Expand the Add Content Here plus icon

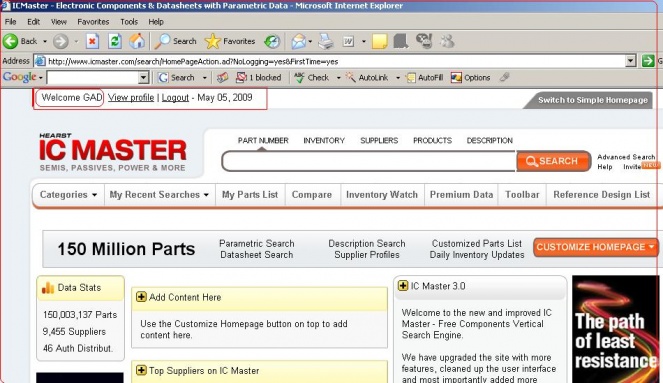(141, 297)
